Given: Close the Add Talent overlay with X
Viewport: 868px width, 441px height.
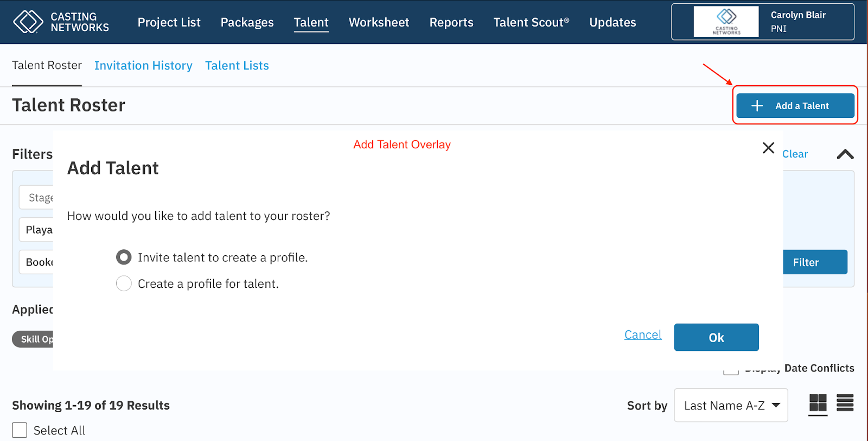Looking at the screenshot, I should [x=768, y=148].
